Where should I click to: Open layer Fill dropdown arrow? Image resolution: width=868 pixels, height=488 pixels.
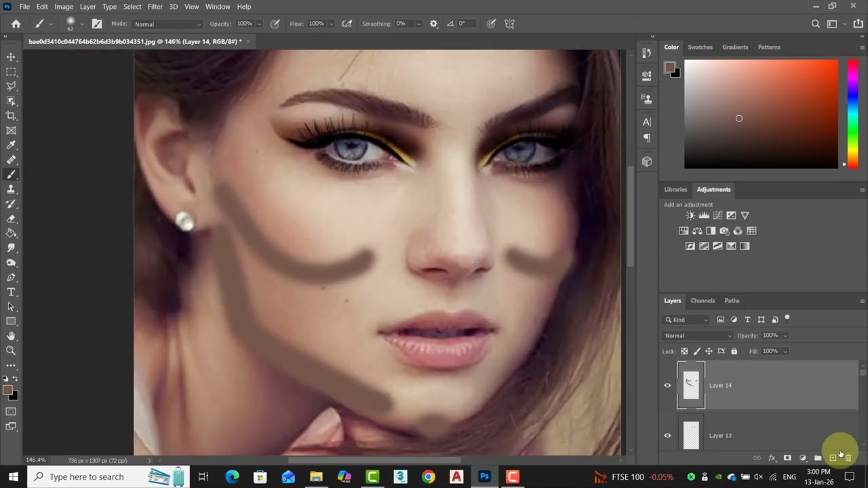point(785,351)
